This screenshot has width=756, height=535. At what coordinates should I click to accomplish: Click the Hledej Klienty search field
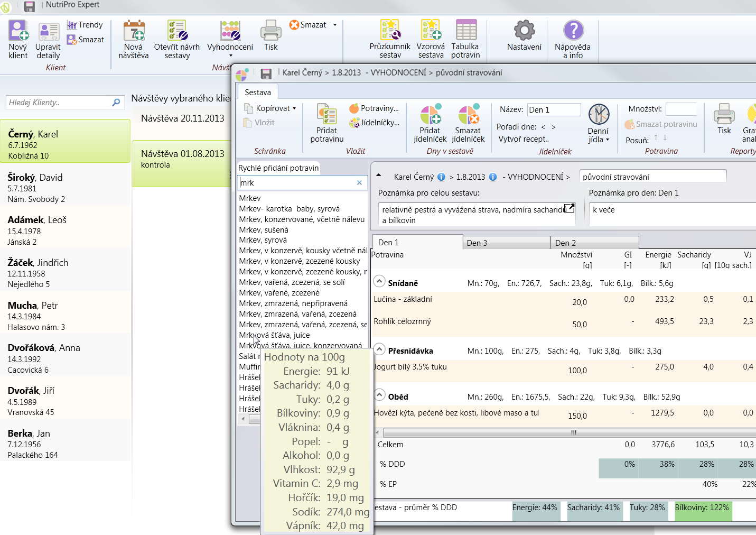59,103
